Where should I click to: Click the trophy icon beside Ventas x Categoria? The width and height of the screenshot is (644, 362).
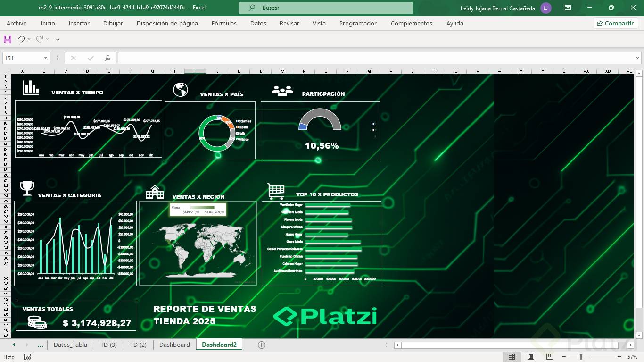27,188
